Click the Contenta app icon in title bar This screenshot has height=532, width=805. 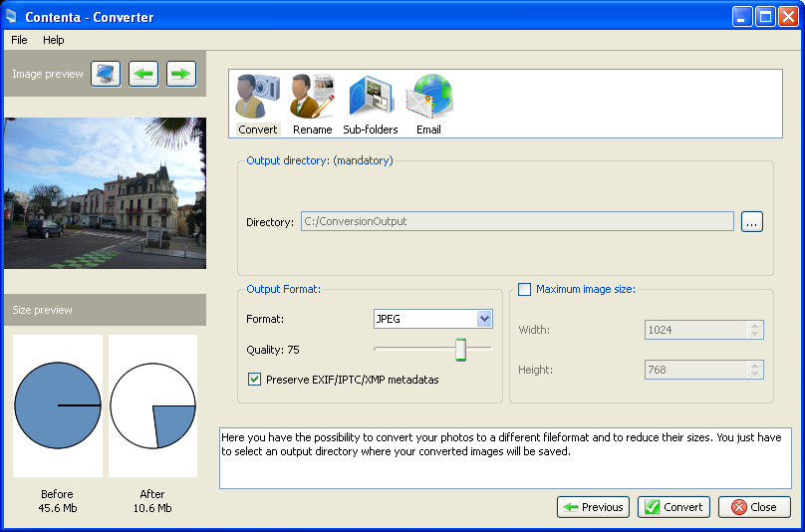tap(11, 16)
